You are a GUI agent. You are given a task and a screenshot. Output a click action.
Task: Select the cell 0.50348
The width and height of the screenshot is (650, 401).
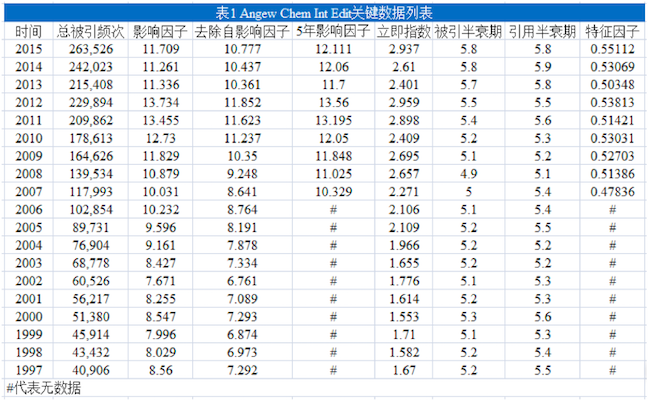[612, 85]
